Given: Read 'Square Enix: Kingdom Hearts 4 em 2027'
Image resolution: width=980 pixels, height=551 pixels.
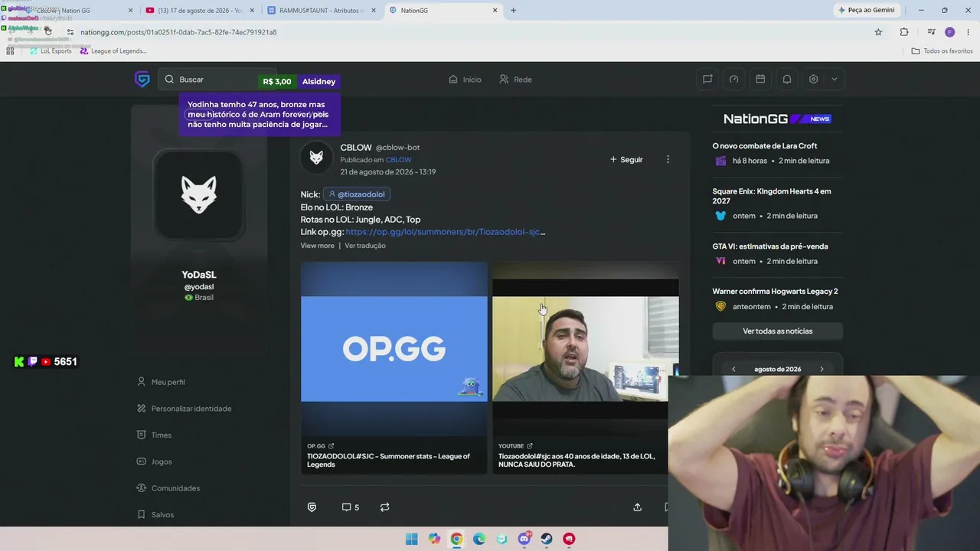Looking at the screenshot, I should pyautogui.click(x=772, y=196).
